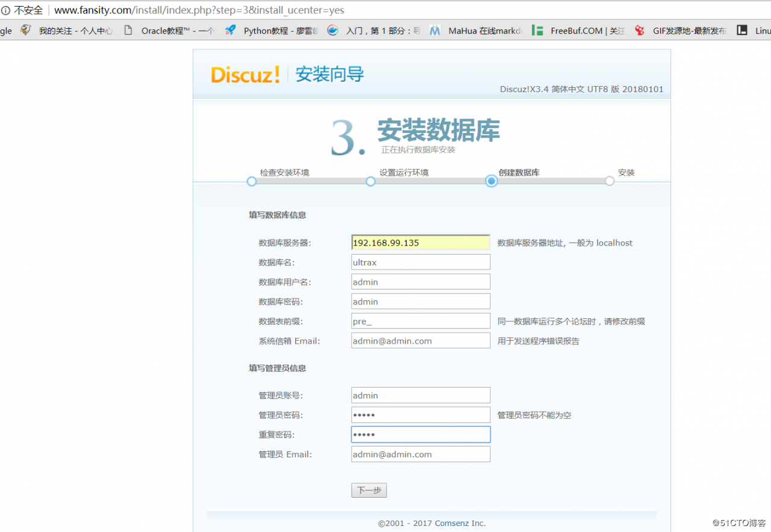Click the 管理员密码 password field
Screen dimensions: 771x532
420,415
